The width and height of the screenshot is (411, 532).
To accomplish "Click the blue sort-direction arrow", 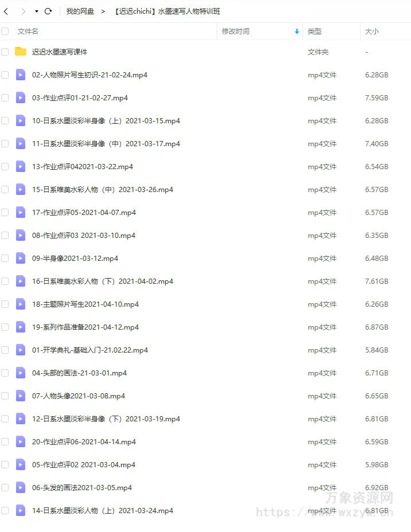I will point(297,32).
